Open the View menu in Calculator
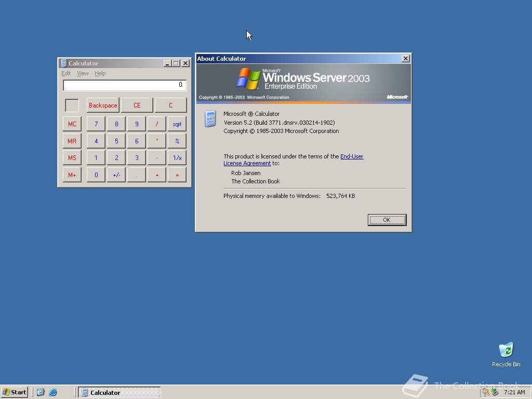The height and width of the screenshot is (399, 532). coord(83,73)
